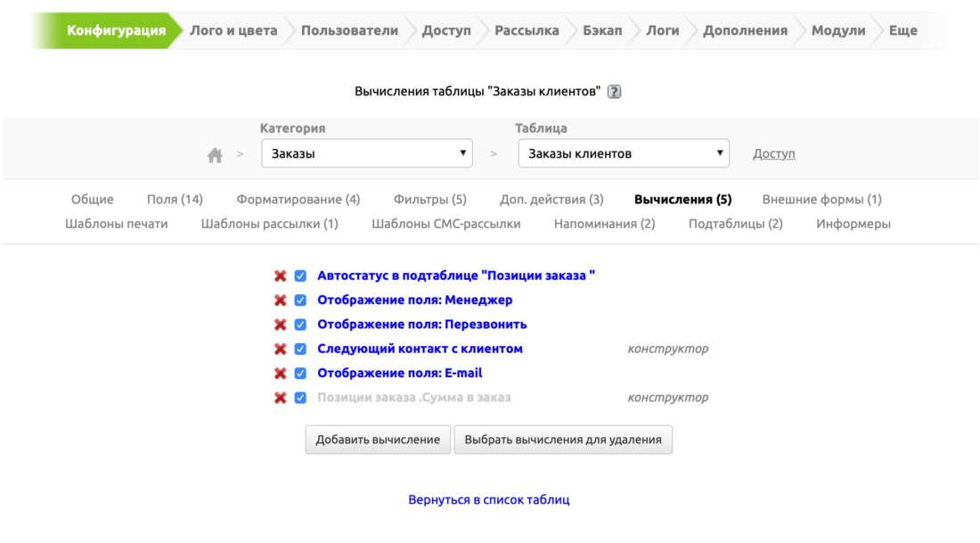Disable checkbox for "Отображение поля: E-mail"

300,374
